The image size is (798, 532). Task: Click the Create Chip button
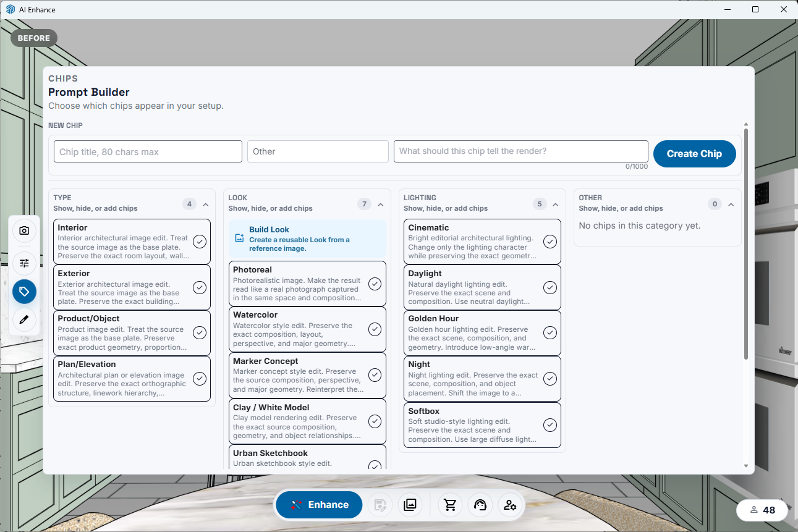[694, 154]
